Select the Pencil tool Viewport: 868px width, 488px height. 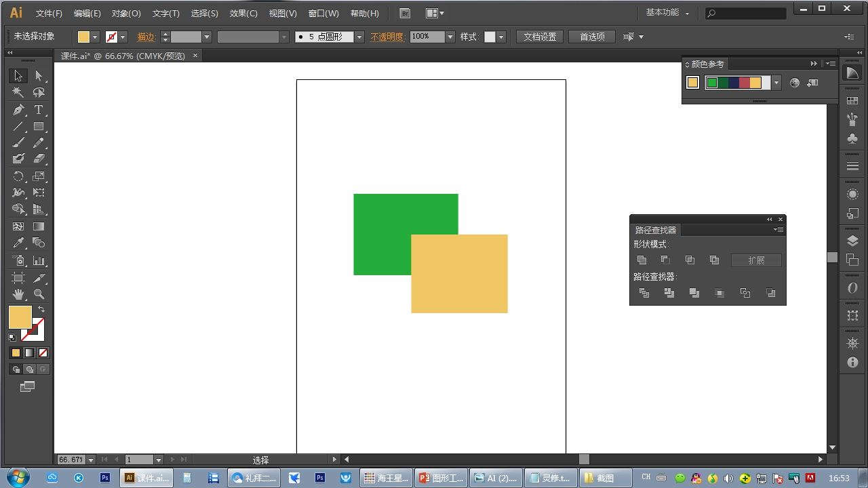(x=39, y=143)
